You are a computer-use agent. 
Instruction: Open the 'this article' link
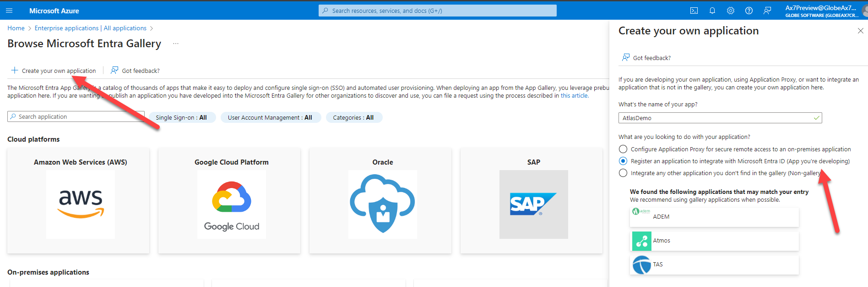point(575,95)
